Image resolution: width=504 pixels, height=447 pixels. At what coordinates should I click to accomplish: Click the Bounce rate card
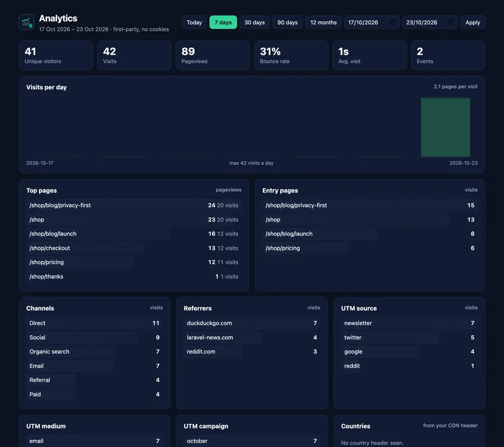pos(291,55)
